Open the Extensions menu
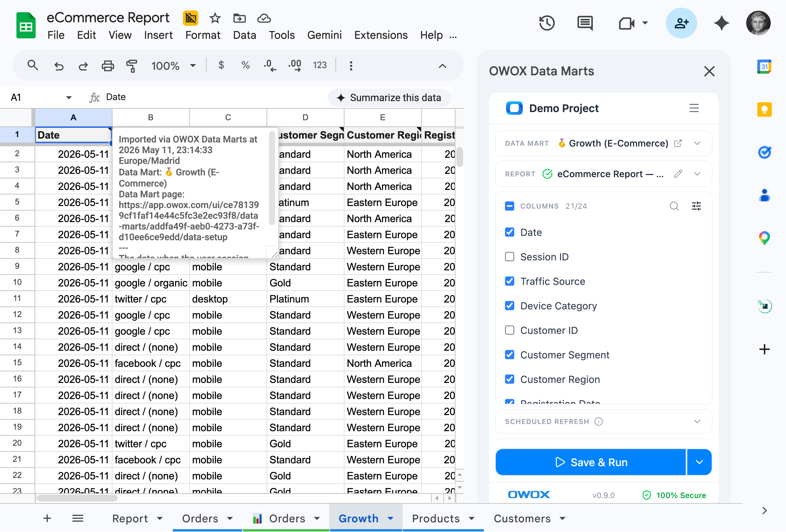The height and width of the screenshot is (532, 786). tap(380, 35)
